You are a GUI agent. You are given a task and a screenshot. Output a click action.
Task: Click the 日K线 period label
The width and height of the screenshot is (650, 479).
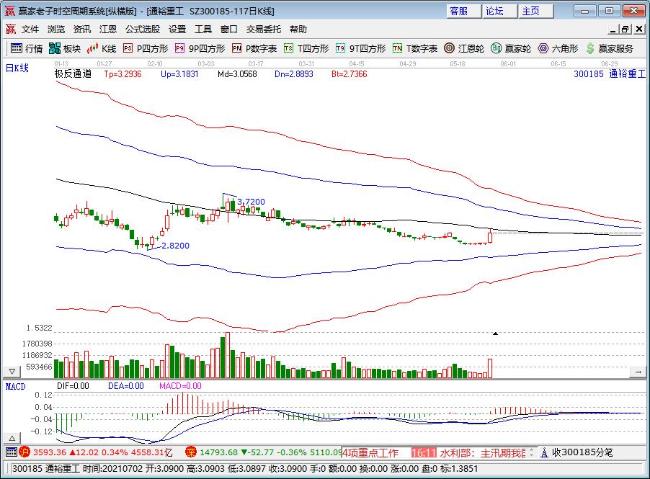tap(17, 68)
